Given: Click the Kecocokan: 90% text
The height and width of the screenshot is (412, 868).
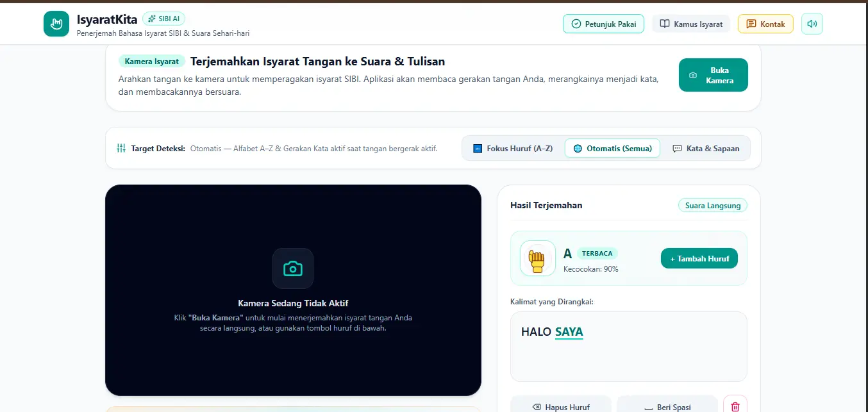Looking at the screenshot, I should 591,269.
